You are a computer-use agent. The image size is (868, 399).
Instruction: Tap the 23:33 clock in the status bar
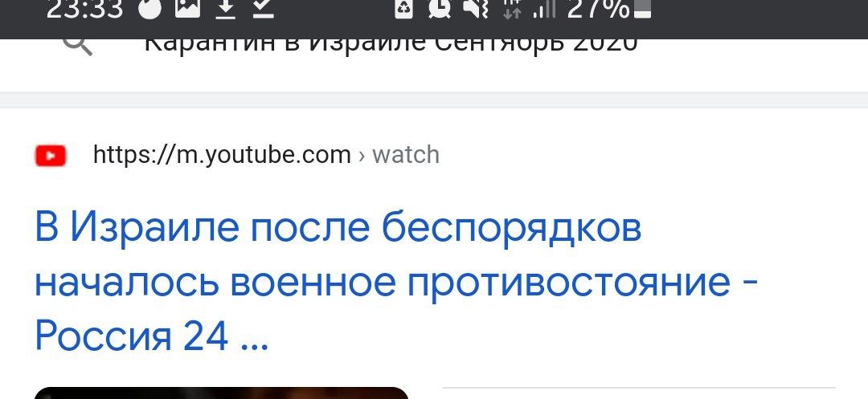(84, 10)
